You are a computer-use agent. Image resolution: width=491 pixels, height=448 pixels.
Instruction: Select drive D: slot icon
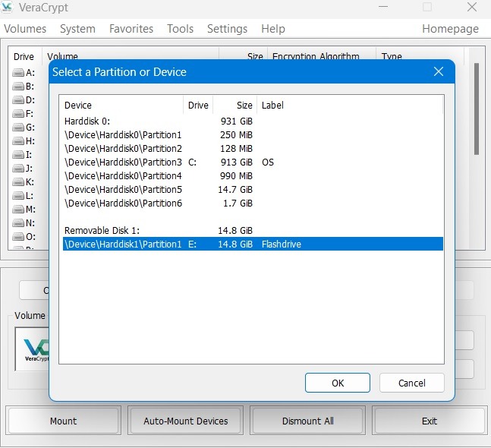pyautogui.click(x=18, y=100)
